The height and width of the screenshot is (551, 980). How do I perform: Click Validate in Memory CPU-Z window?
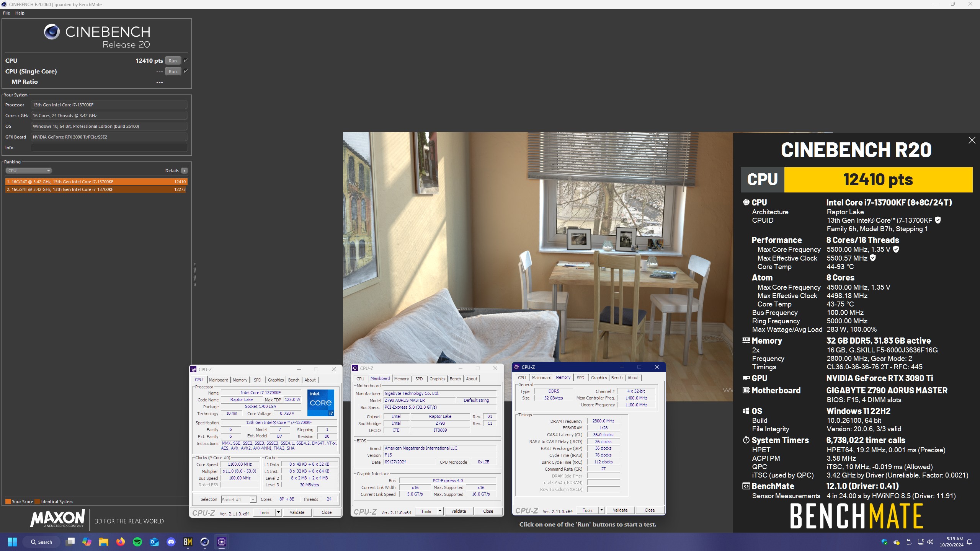click(x=620, y=510)
